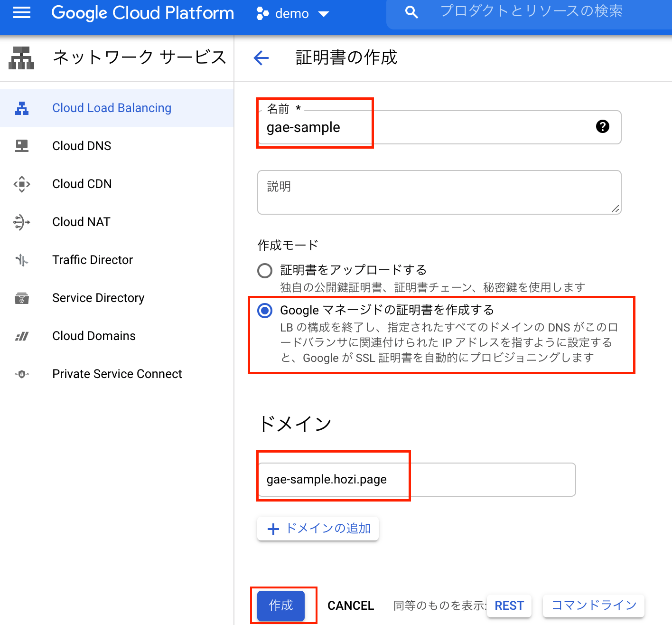Open Cloud Domains in the sidebar
Viewport: 672px width, 625px height.
(117, 336)
